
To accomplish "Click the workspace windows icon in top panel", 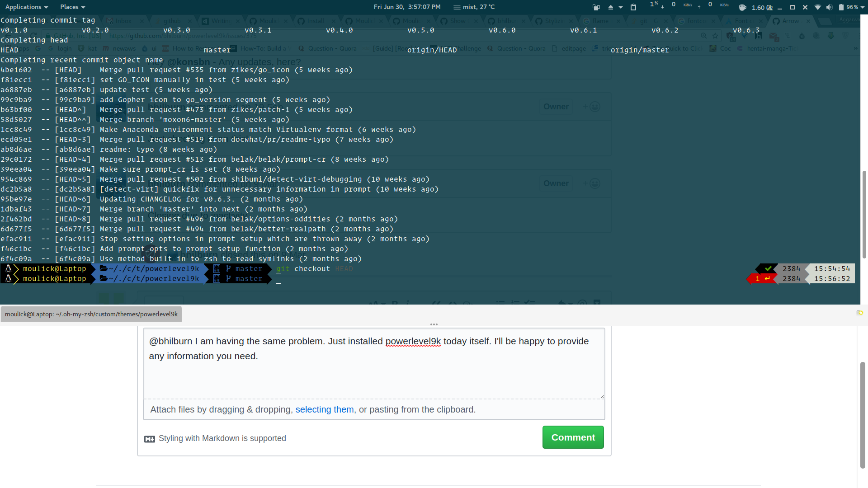I will [596, 7].
